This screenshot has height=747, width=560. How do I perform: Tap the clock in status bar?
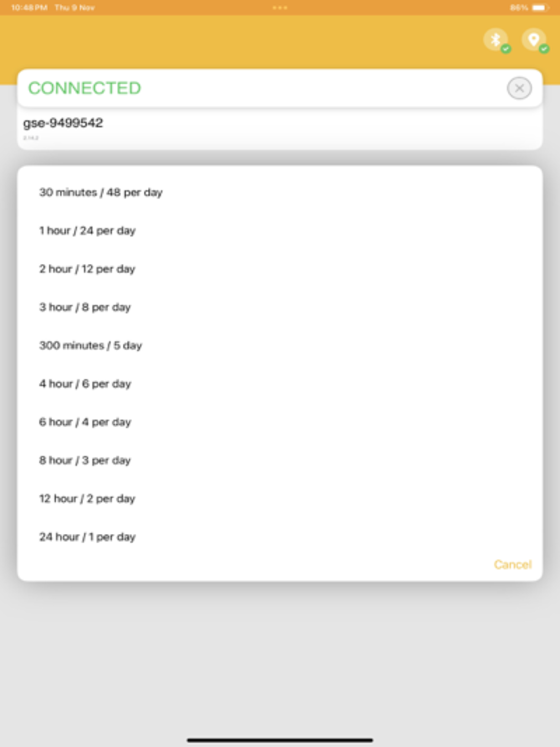pyautogui.click(x=29, y=7)
